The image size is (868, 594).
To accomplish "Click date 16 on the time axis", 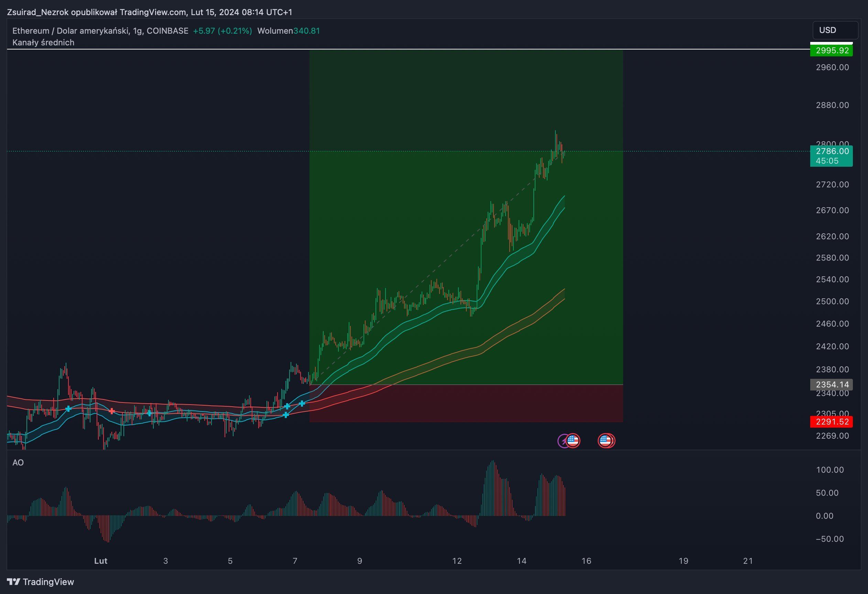I will [x=586, y=561].
